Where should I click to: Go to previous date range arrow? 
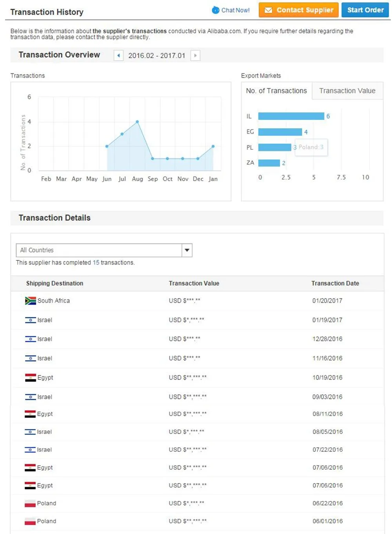click(x=118, y=56)
